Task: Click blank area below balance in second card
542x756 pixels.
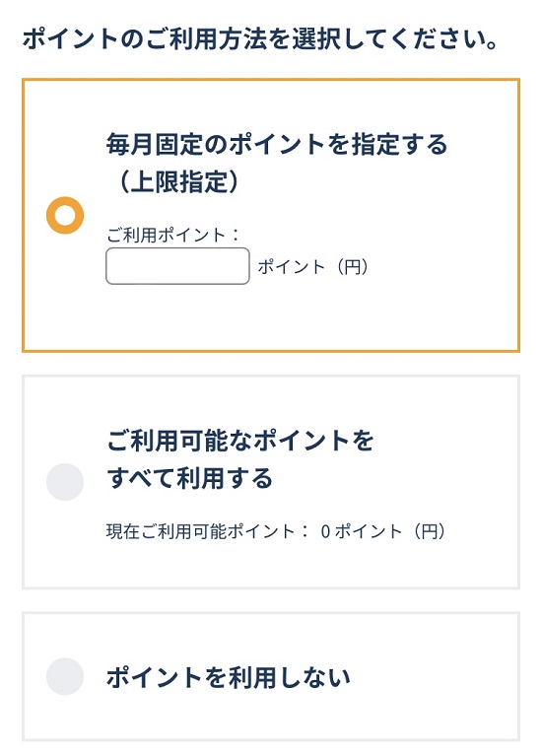Action: [x=270, y=564]
